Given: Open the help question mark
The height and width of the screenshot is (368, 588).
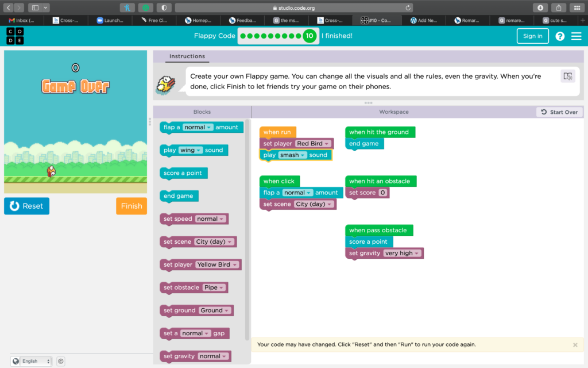Looking at the screenshot, I should [560, 36].
